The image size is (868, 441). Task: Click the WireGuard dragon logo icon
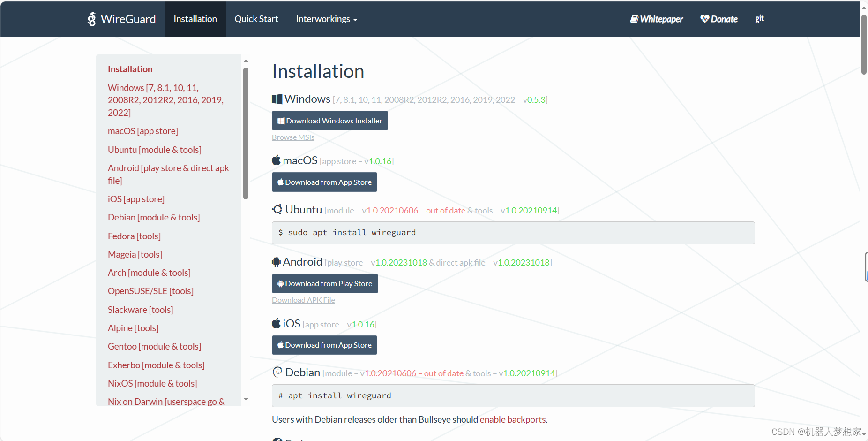click(91, 19)
